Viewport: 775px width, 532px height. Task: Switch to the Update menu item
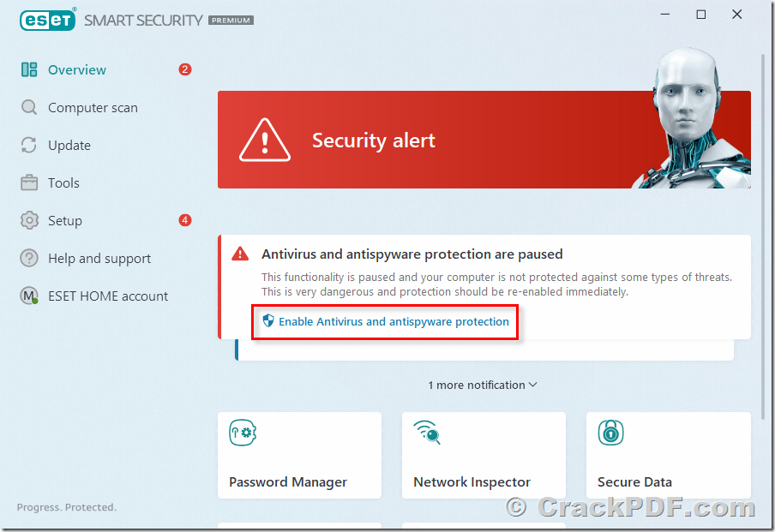(69, 146)
